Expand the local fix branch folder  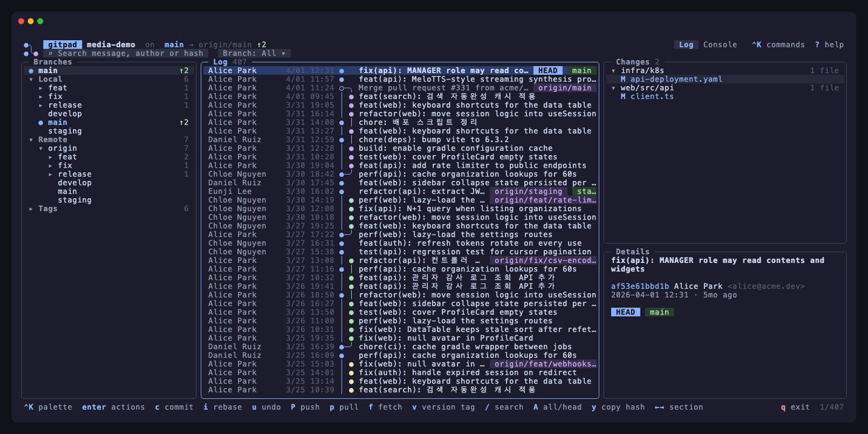(41, 96)
